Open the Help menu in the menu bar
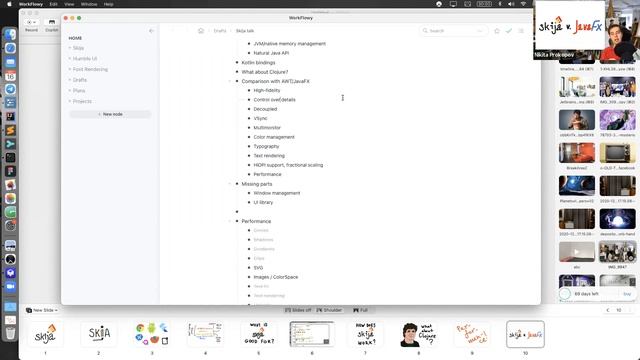The width and height of the screenshot is (640, 360). coord(108,4)
